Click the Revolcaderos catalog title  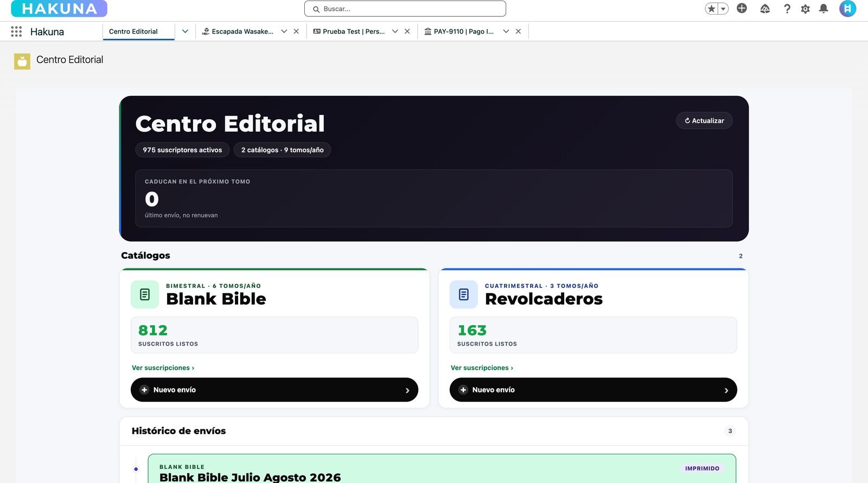544,299
